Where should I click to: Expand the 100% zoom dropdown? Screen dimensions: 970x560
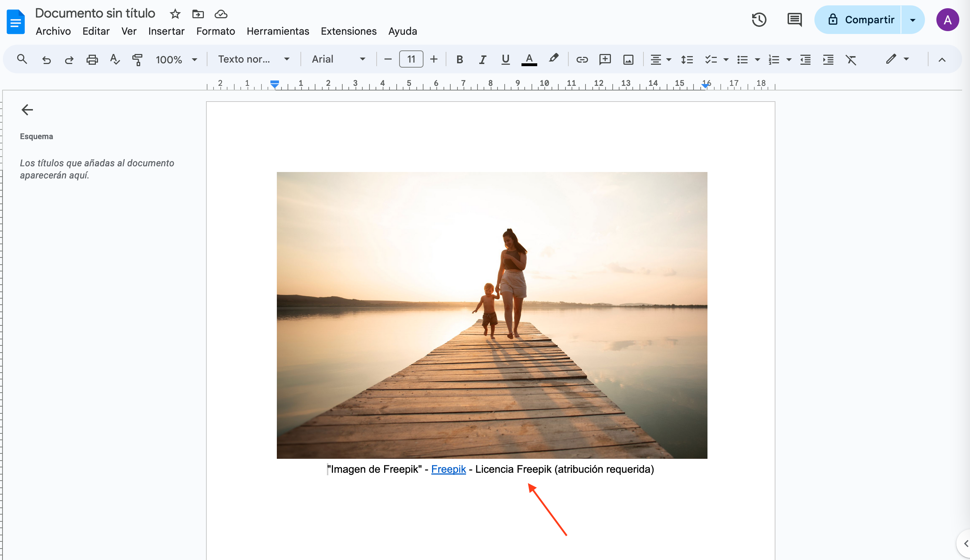click(x=176, y=60)
